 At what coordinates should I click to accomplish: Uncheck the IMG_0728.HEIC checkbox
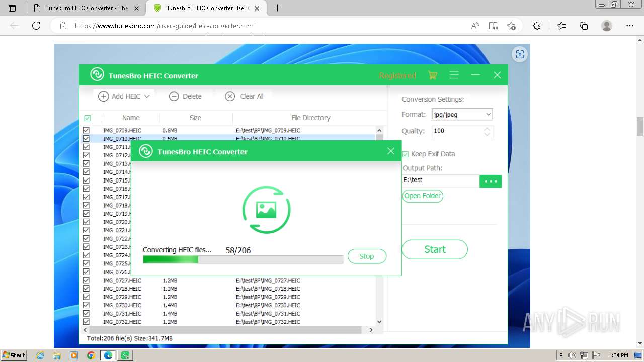(86, 289)
